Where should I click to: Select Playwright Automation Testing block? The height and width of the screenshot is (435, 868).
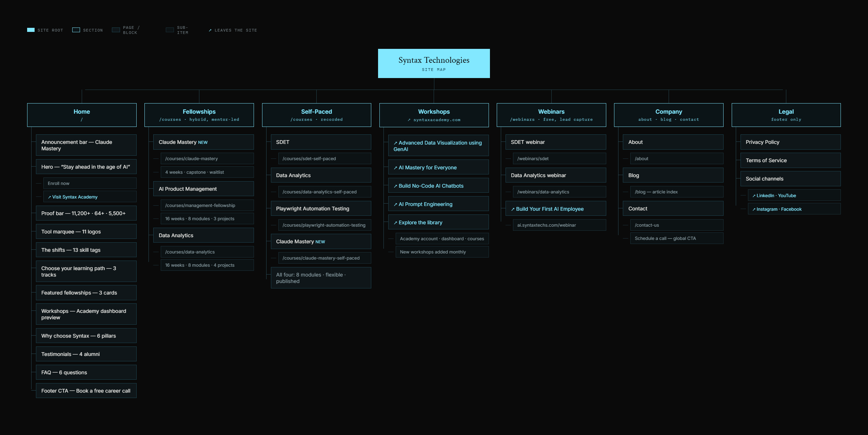(321, 208)
